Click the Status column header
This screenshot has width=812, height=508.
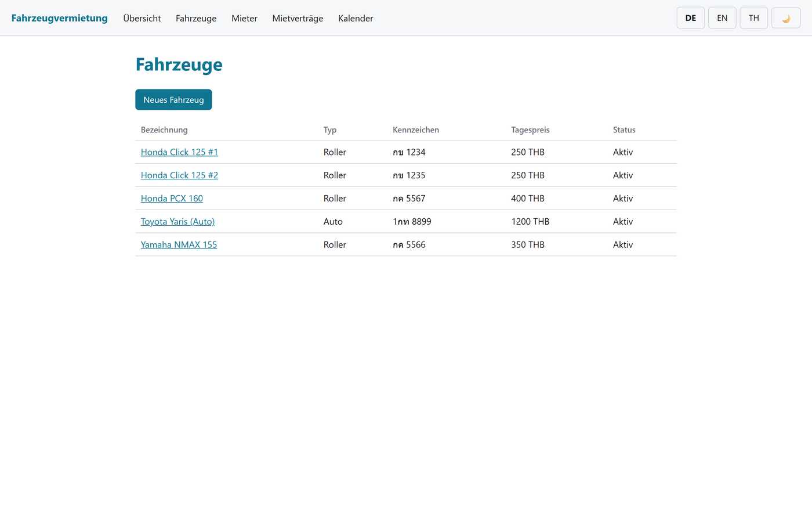coord(624,130)
